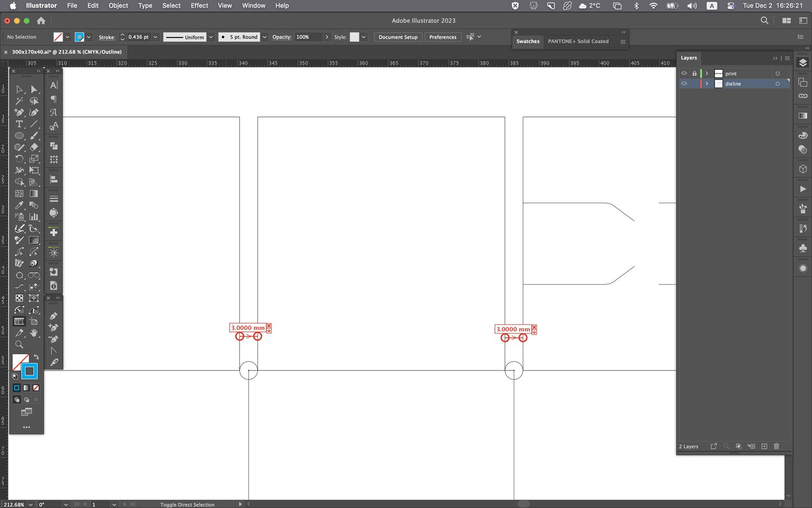Select the Gradient tool
The image size is (812, 508).
tap(34, 193)
